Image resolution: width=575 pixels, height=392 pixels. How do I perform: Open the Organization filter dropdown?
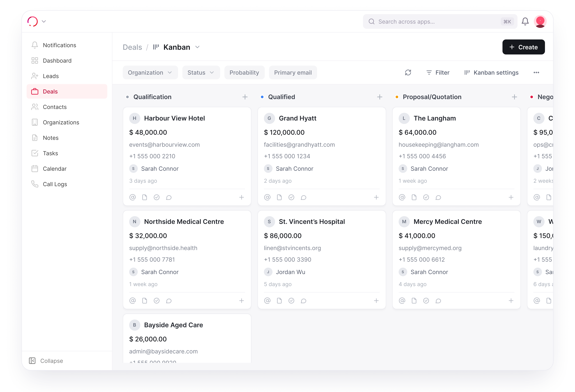coord(150,72)
